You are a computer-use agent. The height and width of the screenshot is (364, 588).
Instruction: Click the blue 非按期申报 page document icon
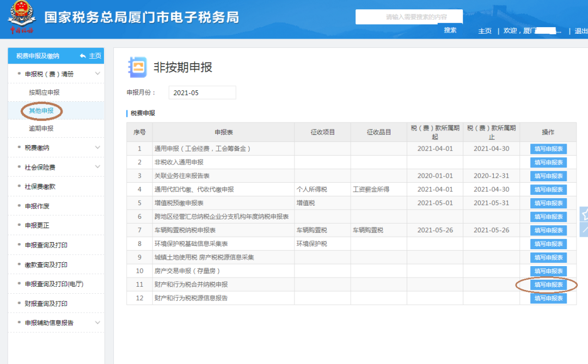(138, 67)
